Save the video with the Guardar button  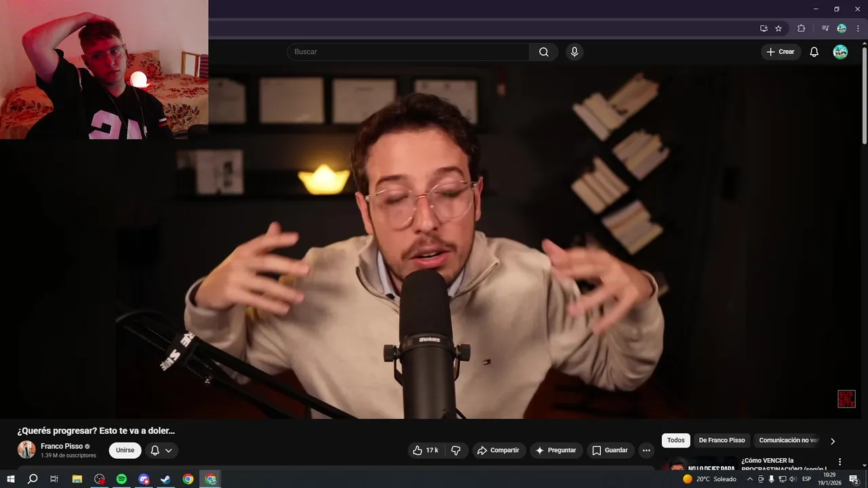[x=610, y=450]
